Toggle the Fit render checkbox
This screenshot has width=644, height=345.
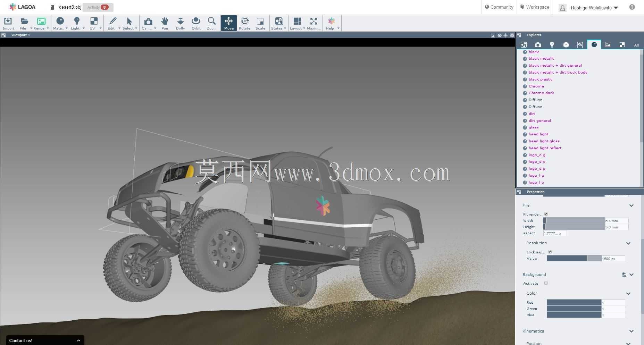pos(546,214)
